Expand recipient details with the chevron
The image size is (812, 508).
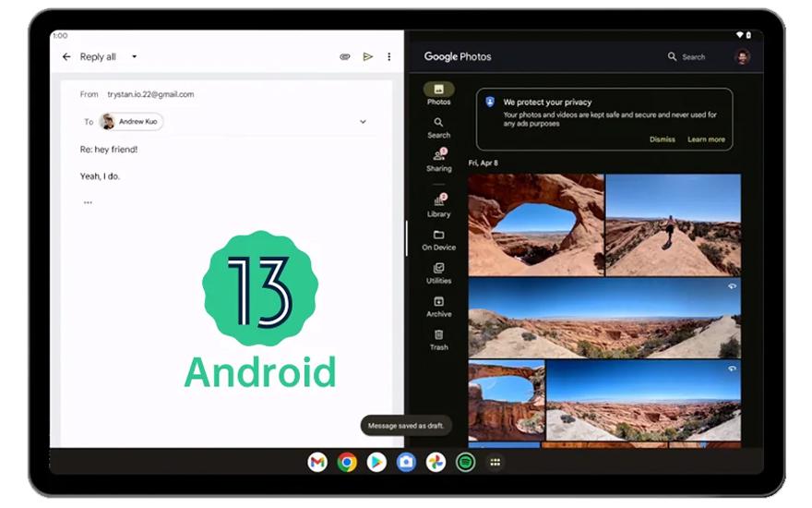363,122
